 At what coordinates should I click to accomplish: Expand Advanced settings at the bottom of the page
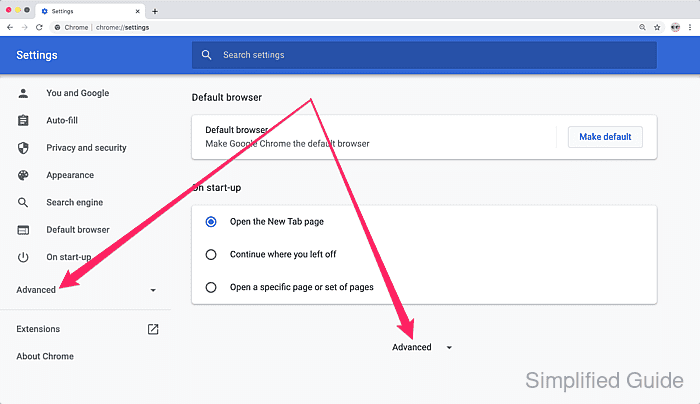click(x=422, y=347)
